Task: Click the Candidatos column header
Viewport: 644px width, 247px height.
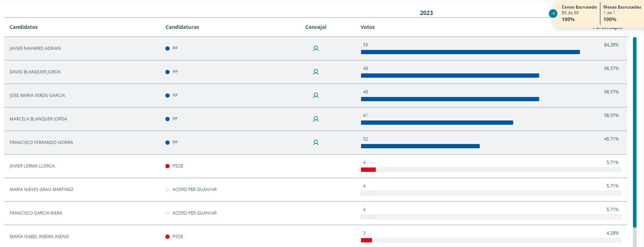Action: tap(24, 27)
